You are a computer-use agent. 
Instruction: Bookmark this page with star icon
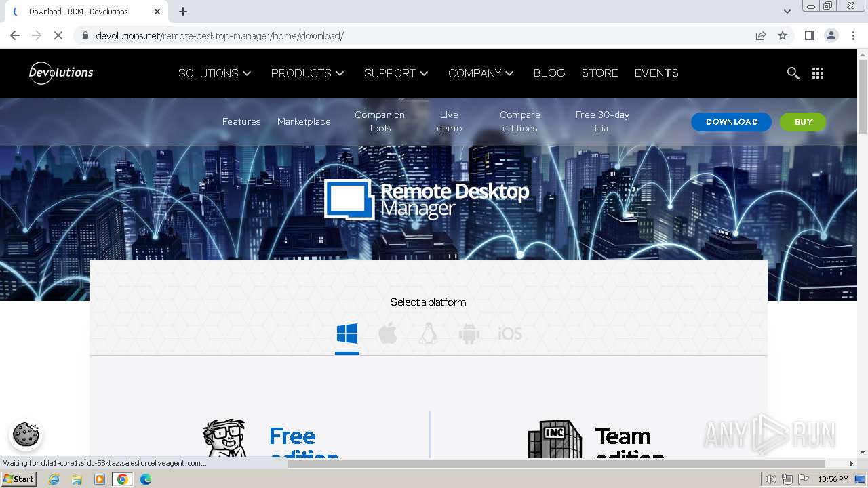coord(783,35)
